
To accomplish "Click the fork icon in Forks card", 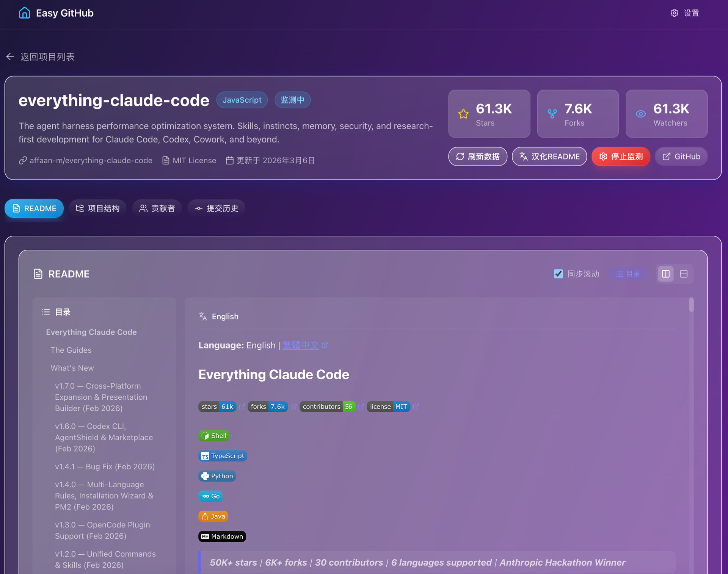I will tap(552, 114).
